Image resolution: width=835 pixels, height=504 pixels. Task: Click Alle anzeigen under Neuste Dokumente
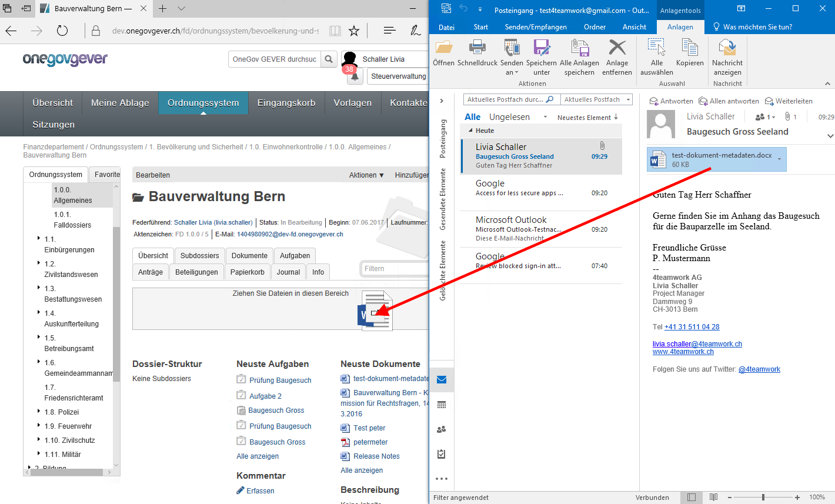[x=362, y=470]
